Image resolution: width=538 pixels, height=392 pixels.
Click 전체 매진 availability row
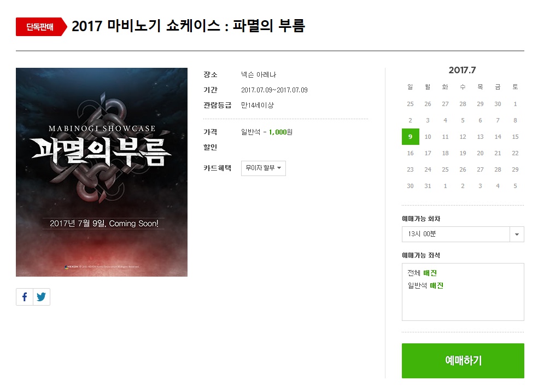click(422, 273)
